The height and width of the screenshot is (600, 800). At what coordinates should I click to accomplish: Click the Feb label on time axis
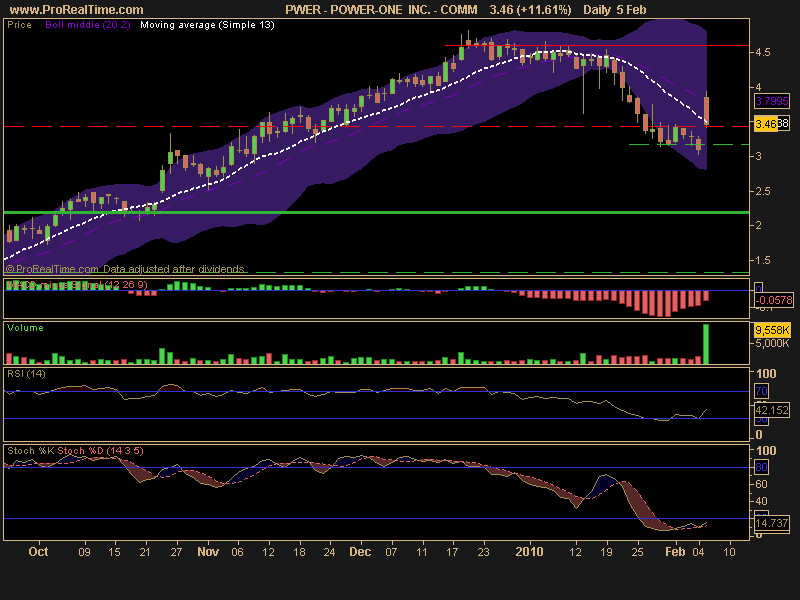coord(676,552)
